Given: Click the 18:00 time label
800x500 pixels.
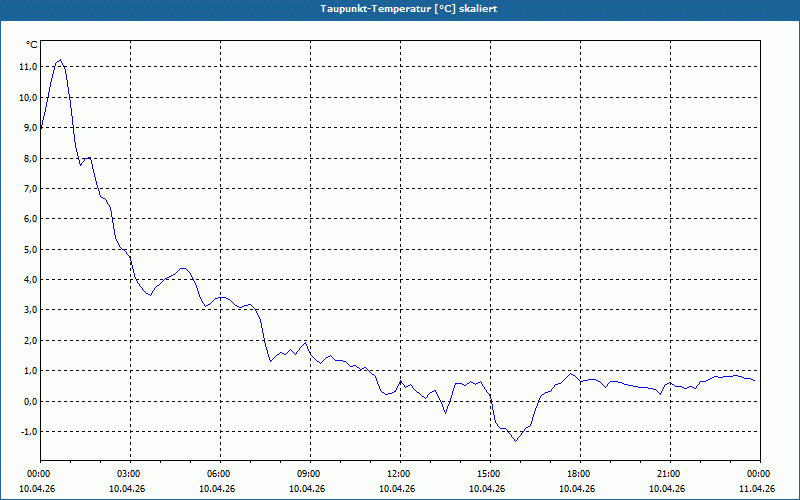Looking at the screenshot, I should point(580,474).
